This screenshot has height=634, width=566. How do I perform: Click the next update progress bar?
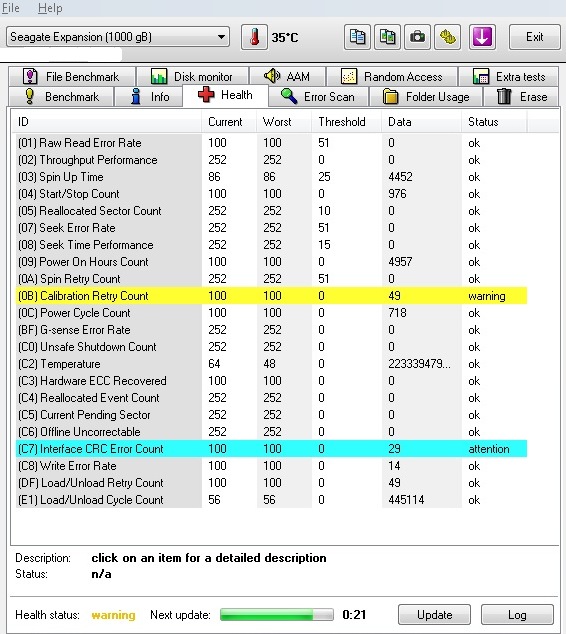click(x=277, y=615)
